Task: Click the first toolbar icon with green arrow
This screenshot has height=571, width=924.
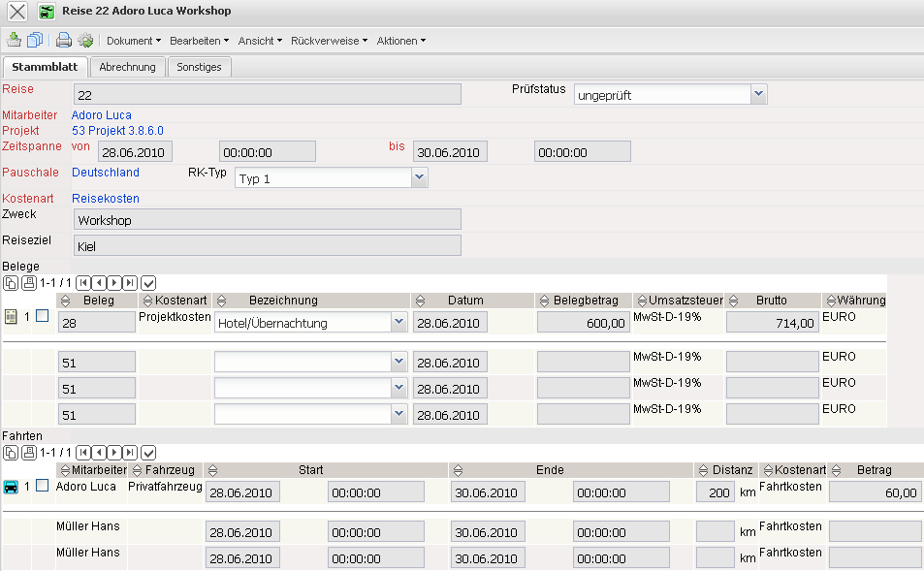Action: (14, 41)
